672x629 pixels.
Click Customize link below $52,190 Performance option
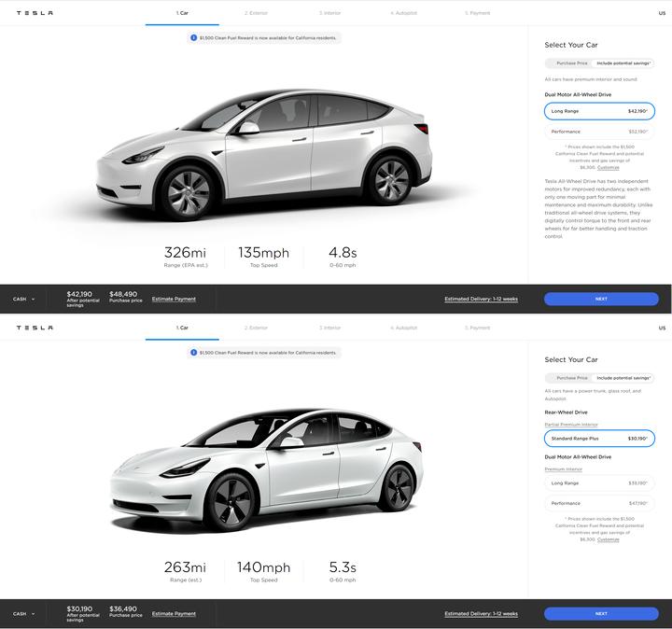click(x=609, y=168)
